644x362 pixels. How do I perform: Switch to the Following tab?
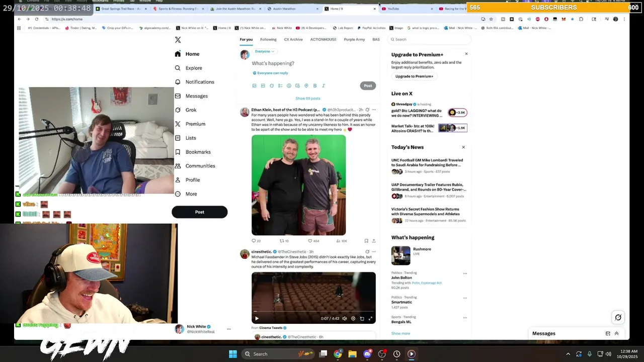(268, 39)
